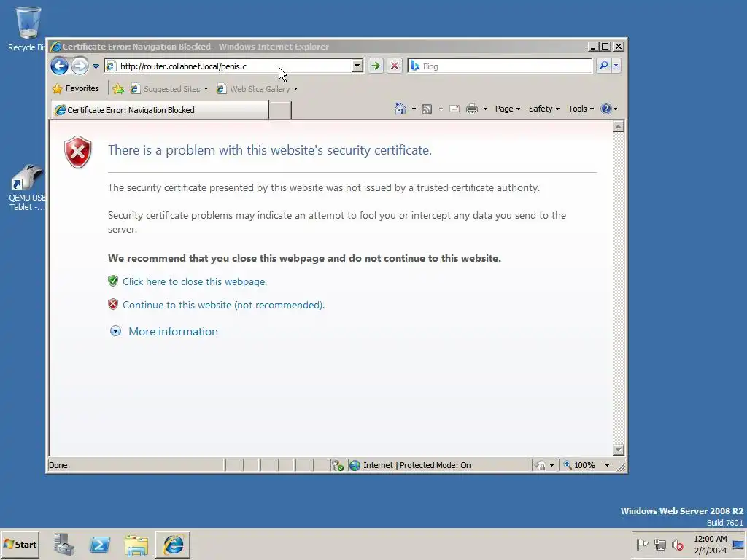Image resolution: width=747 pixels, height=560 pixels.
Task: Click the Print icon
Action: [472, 109]
